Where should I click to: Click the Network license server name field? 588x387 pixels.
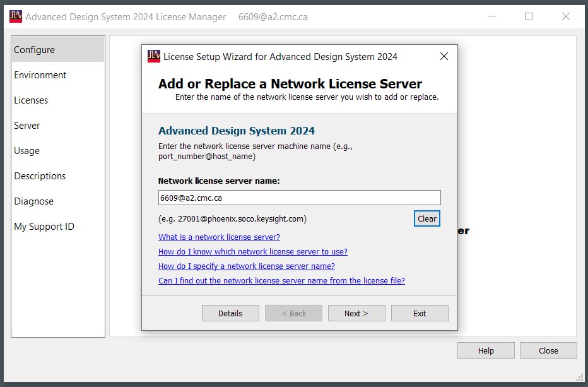(299, 198)
